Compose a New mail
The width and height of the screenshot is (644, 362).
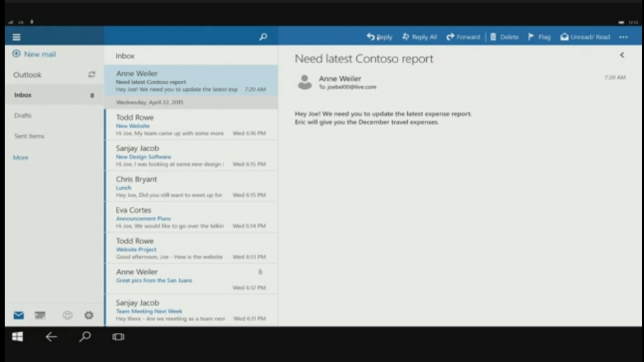[34, 54]
